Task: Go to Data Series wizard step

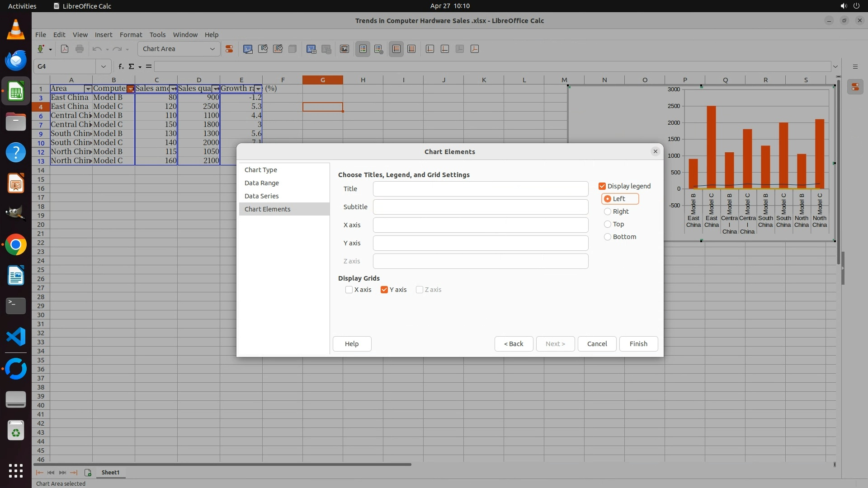Action: (261, 196)
